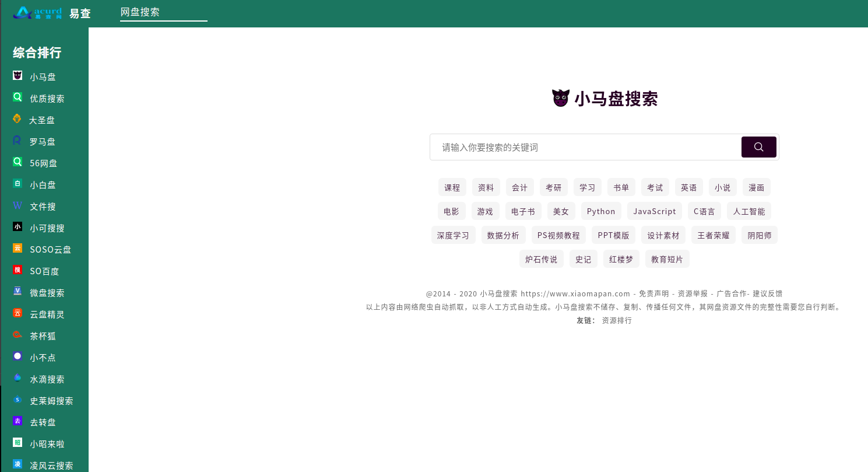Choose the 漫画 keyword tag
Image resolution: width=868 pixels, height=472 pixels.
[x=757, y=187]
